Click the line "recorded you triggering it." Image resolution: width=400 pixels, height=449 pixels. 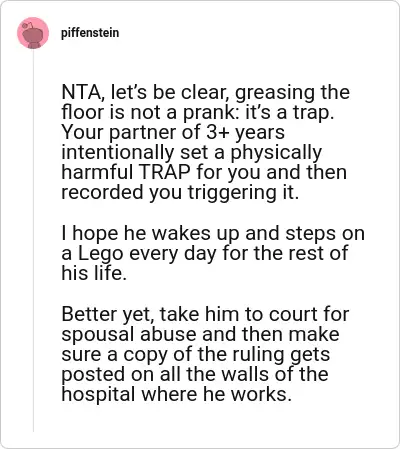pos(180,193)
